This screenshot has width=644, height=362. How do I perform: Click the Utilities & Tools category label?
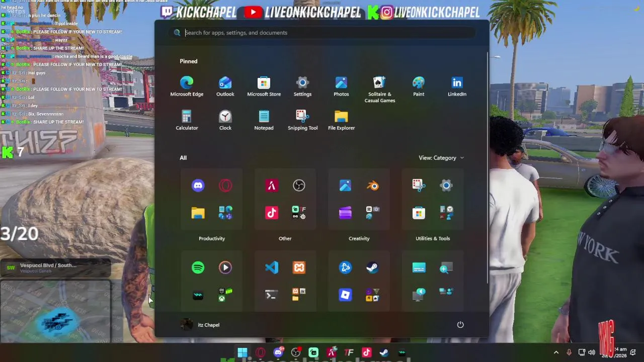[433, 238]
